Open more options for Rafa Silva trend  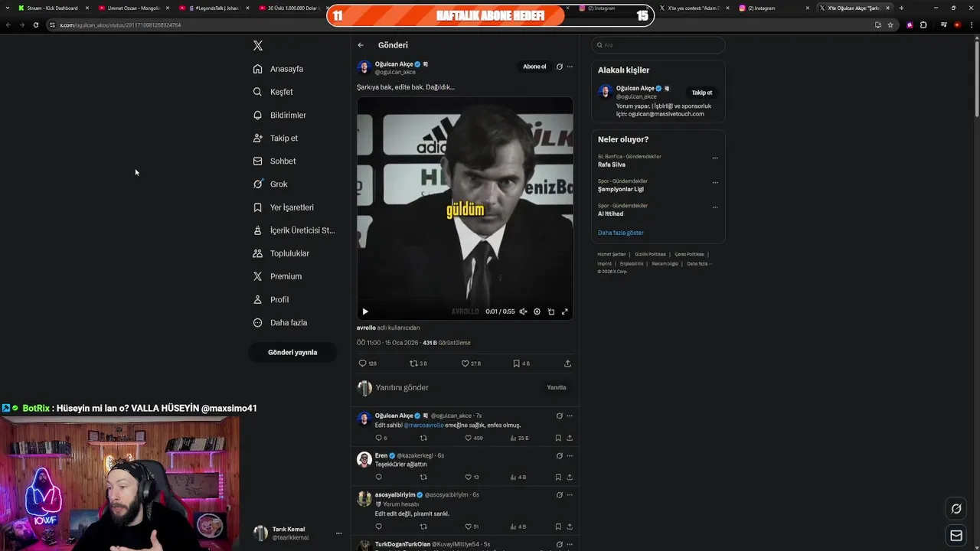715,158
